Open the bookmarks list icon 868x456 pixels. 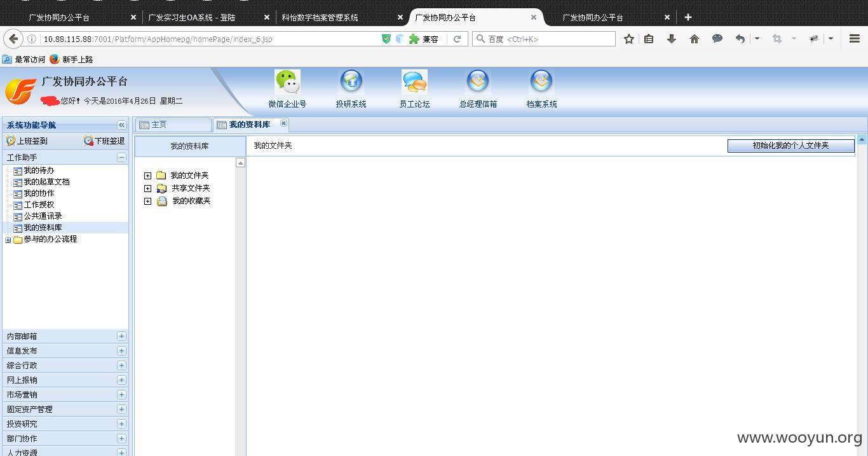coord(649,39)
